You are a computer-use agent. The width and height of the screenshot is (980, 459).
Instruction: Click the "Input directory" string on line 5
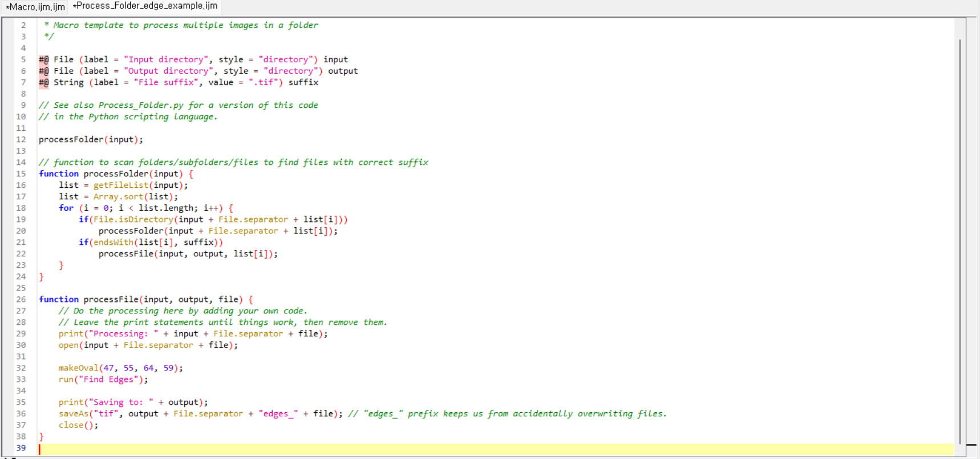(166, 59)
